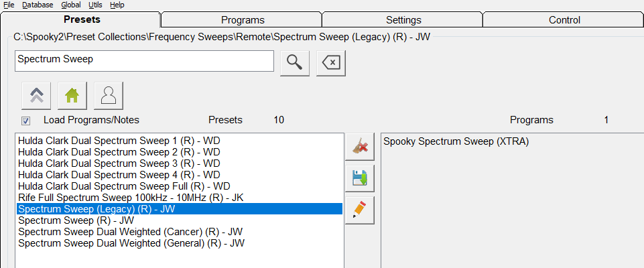Select Spectrum Sweep Dual Weighted (Cancer) preset
The height and width of the screenshot is (268, 644).
click(x=130, y=232)
